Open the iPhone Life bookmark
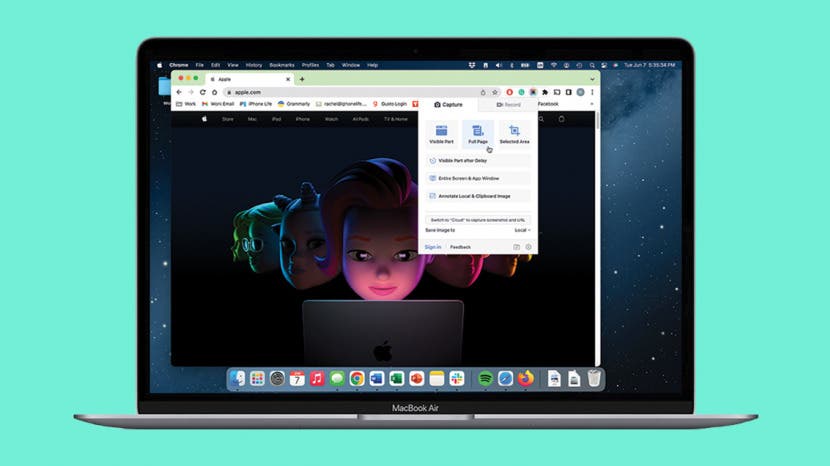Image resolution: width=830 pixels, height=466 pixels. click(x=256, y=104)
